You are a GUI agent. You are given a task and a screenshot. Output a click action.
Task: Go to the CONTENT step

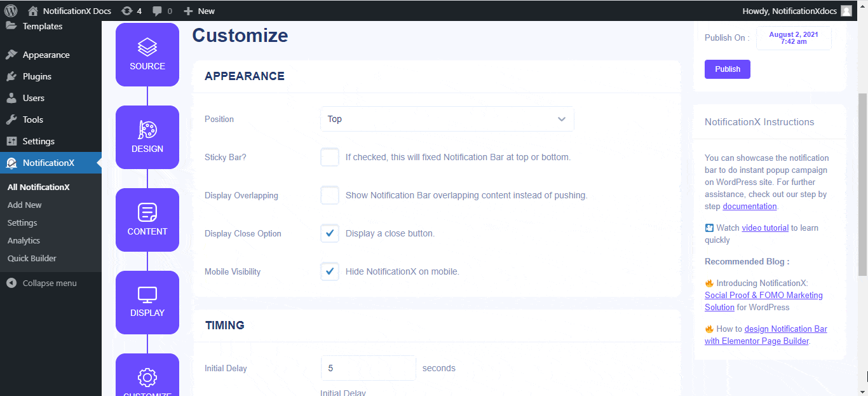[x=147, y=220]
